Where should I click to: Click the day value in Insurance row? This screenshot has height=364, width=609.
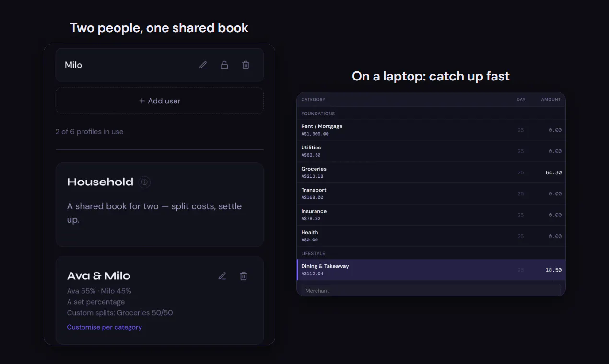[520, 215]
